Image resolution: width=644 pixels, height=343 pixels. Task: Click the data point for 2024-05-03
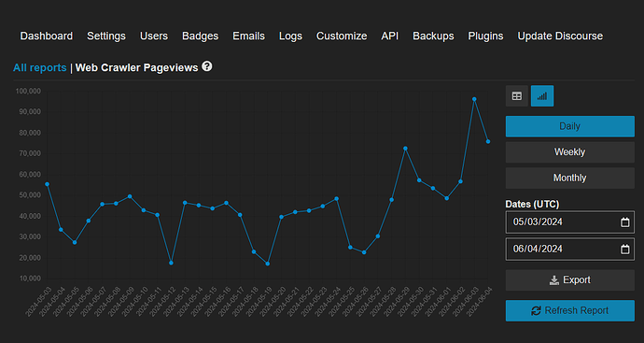(48, 184)
